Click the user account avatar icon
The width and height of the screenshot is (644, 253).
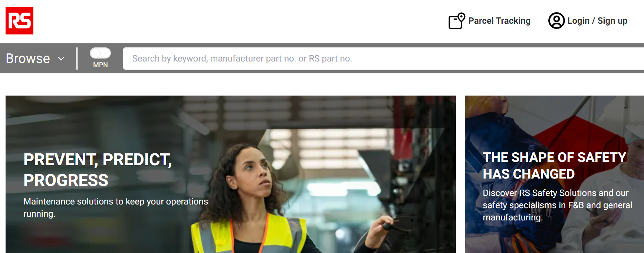pyautogui.click(x=556, y=21)
